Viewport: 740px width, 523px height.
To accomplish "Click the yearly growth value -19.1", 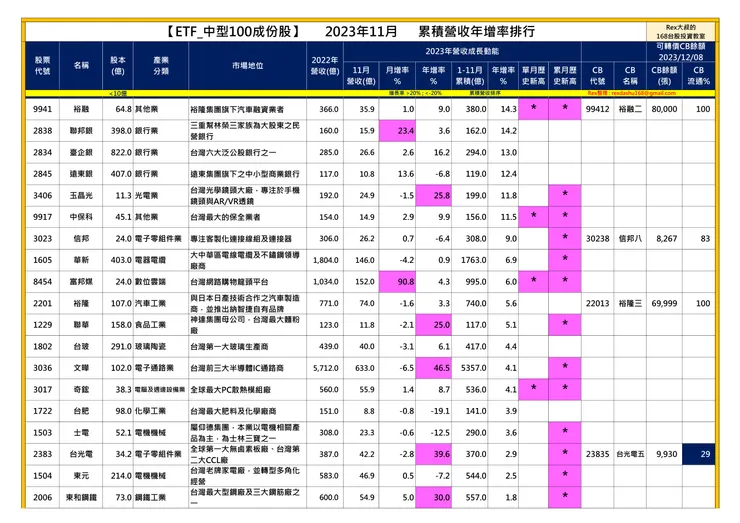I will (440, 411).
